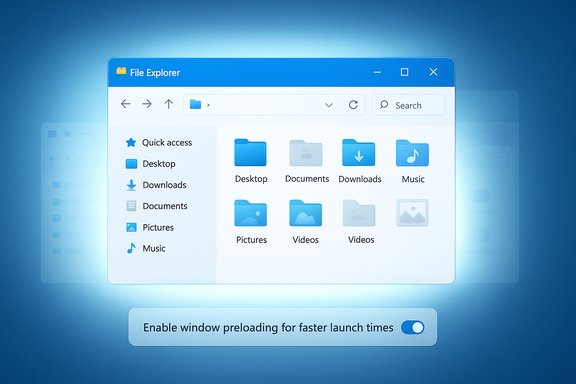Click the Downloads label in main pane

pos(360,179)
